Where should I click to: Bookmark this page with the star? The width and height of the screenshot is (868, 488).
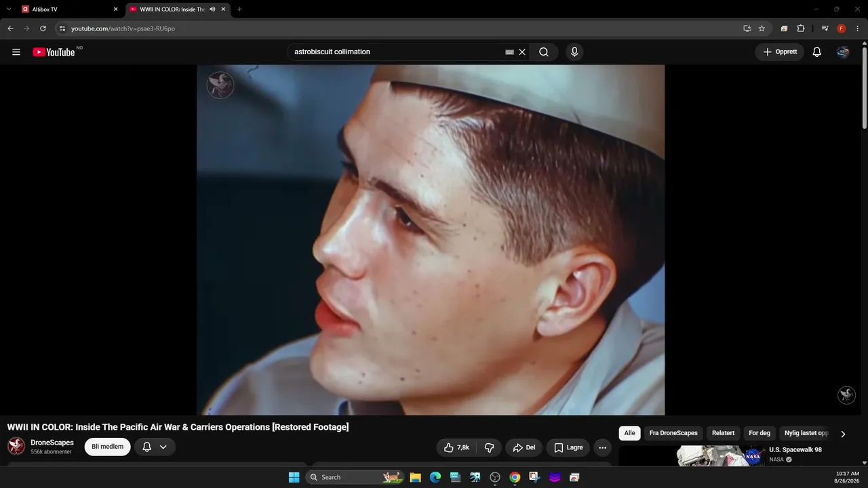(x=762, y=28)
